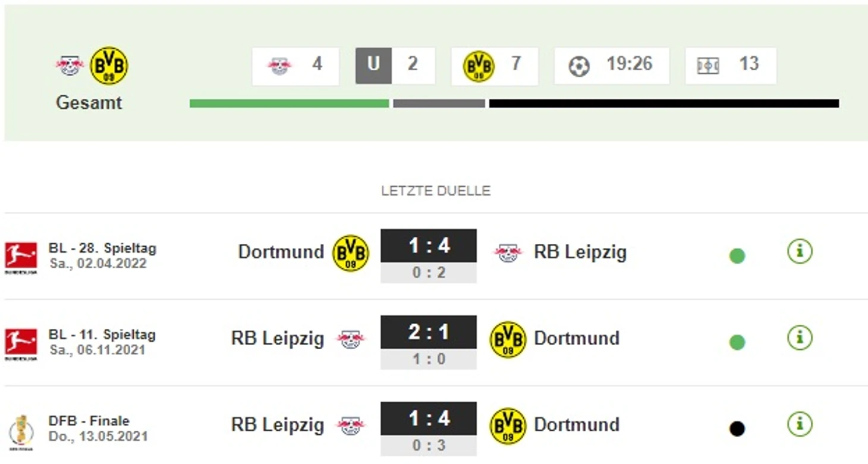Open info icon for 06.11.2021 match
The height and width of the screenshot is (464, 868).
pos(800,338)
